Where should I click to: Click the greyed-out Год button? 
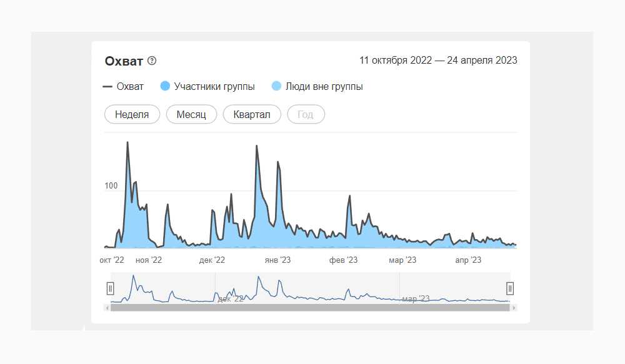(306, 114)
